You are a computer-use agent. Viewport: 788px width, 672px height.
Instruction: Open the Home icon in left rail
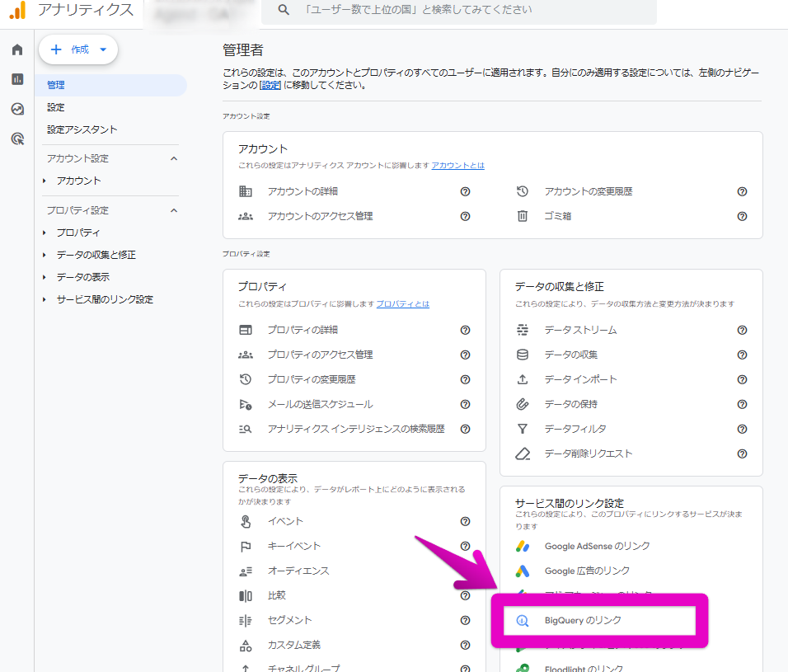click(x=17, y=49)
